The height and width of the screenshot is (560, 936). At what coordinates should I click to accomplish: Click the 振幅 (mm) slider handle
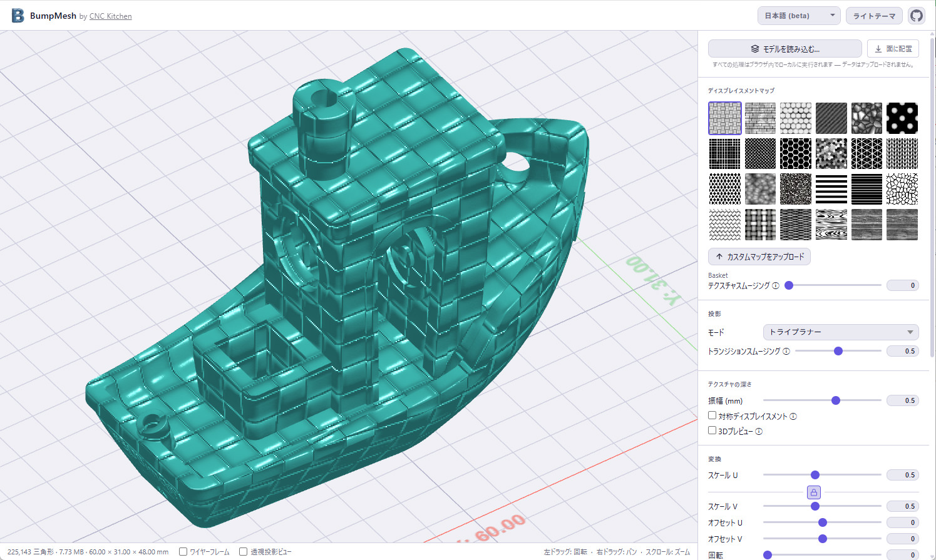[836, 400]
